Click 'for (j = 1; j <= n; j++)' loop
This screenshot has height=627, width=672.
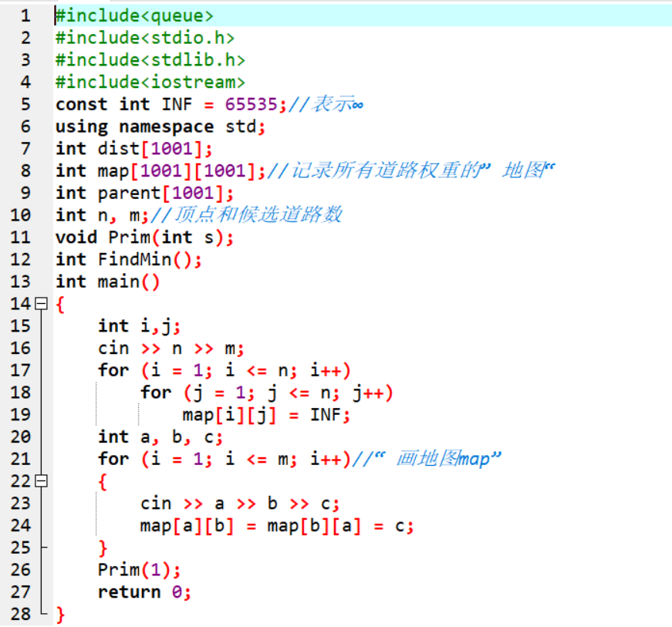267,393
